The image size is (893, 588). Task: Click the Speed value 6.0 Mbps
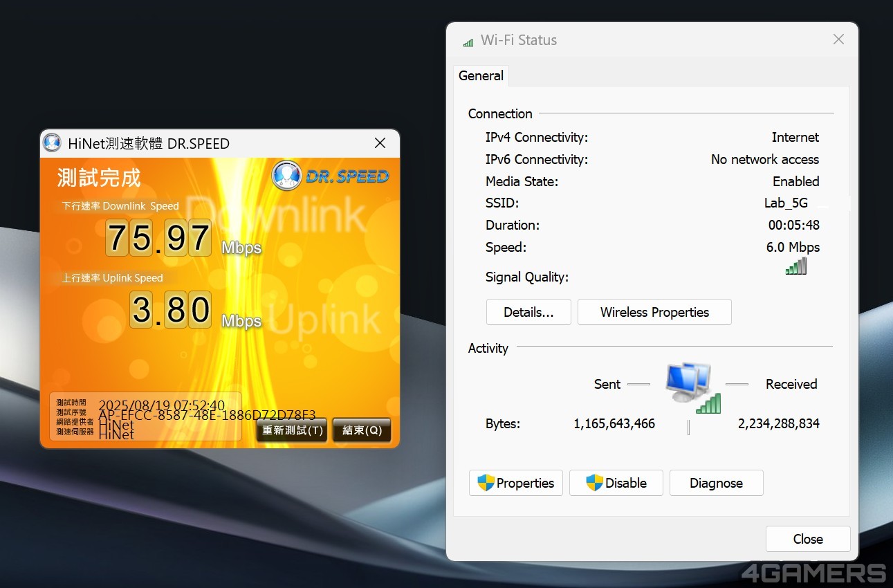pyautogui.click(x=793, y=248)
